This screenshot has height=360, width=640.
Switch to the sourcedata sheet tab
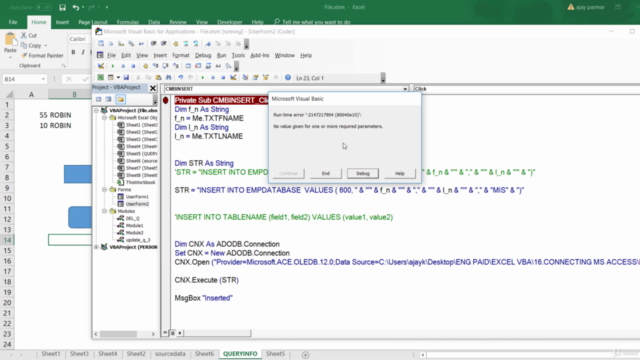coord(170,353)
